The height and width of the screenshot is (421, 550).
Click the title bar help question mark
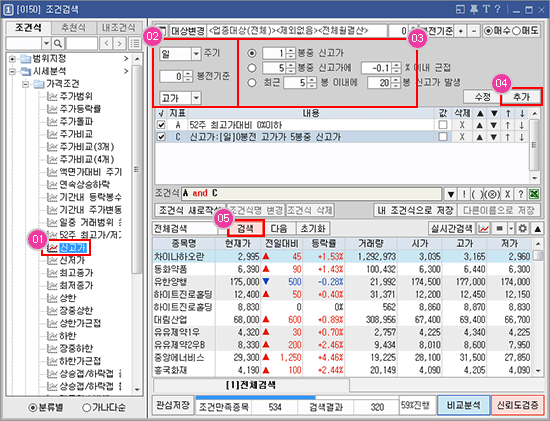pos(498,9)
